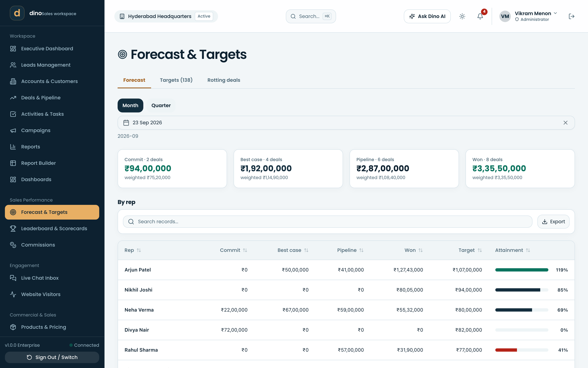The image size is (588, 368).
Task: Click Rahul Sharma's 41% attainment bar
Action: pyautogui.click(x=522, y=350)
